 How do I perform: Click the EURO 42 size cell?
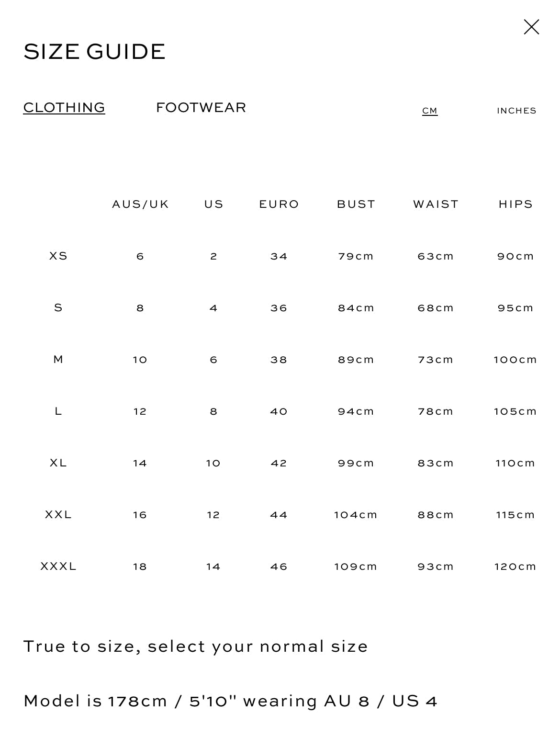(279, 463)
